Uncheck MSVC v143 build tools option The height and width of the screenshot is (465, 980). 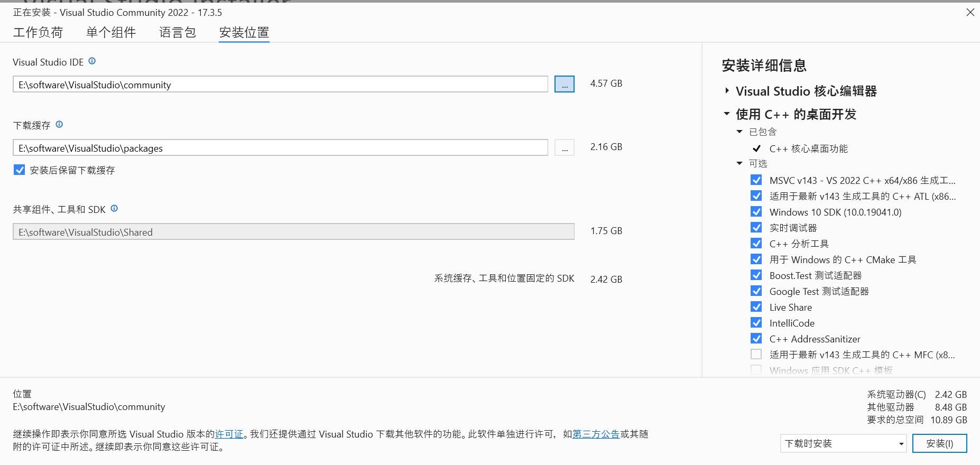756,180
